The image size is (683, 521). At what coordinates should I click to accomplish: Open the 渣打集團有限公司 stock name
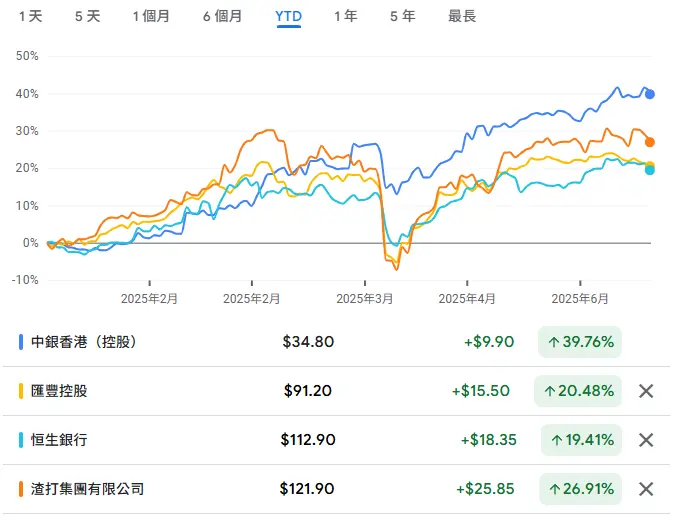tap(88, 489)
